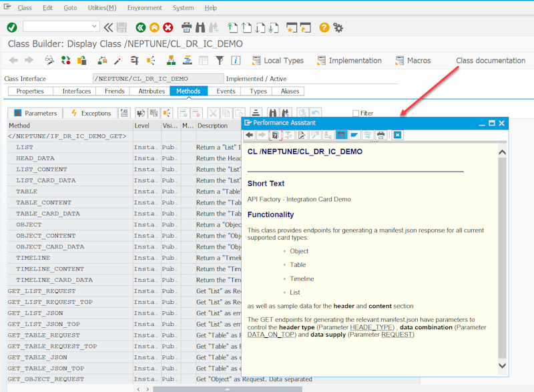This screenshot has width=534, height=392.
Task: Open the transaction command field dropdown
Action: coord(94,27)
